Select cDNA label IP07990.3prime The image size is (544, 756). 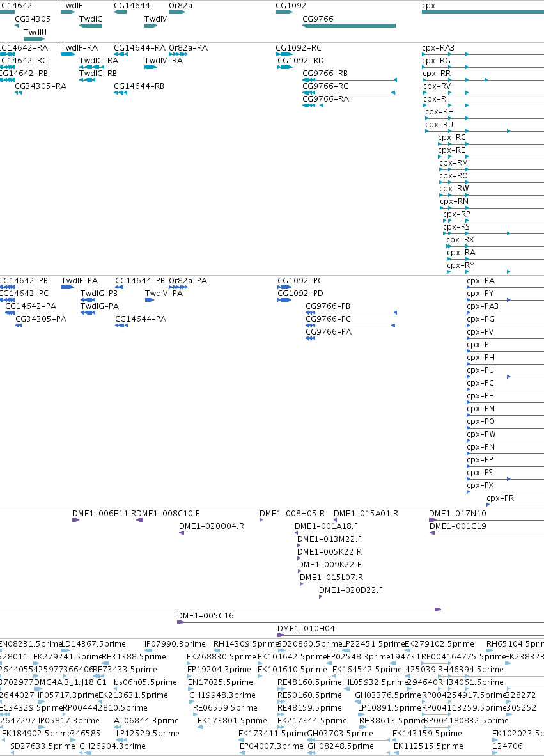[175, 643]
